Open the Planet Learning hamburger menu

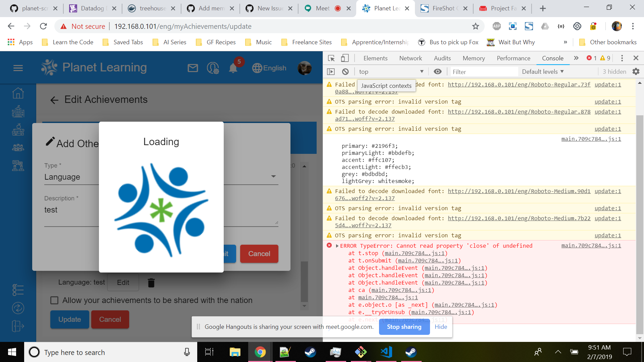pyautogui.click(x=18, y=68)
